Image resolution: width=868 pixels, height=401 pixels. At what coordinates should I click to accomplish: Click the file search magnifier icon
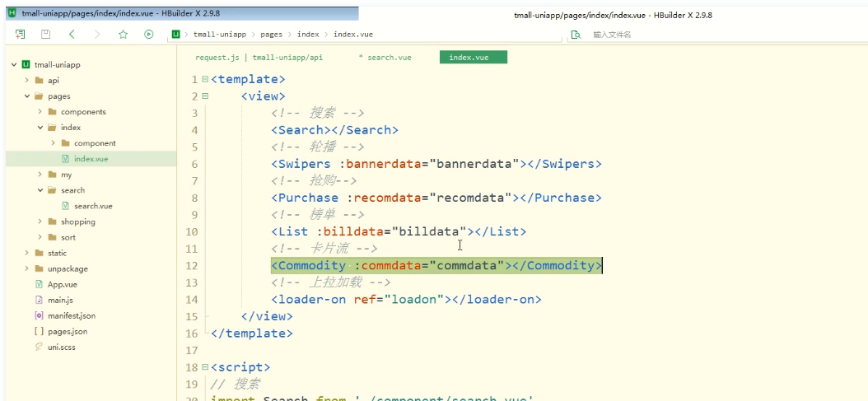pyautogui.click(x=576, y=35)
